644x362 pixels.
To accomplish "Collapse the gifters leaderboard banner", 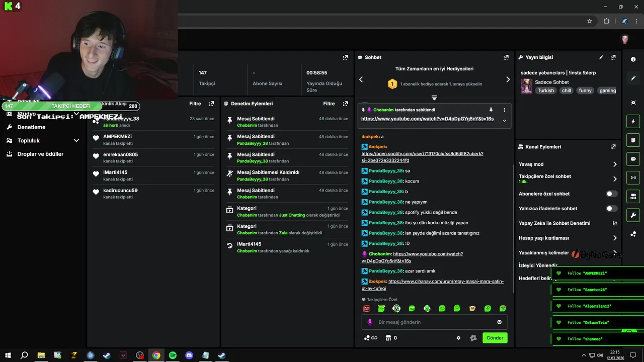I will [434, 98].
